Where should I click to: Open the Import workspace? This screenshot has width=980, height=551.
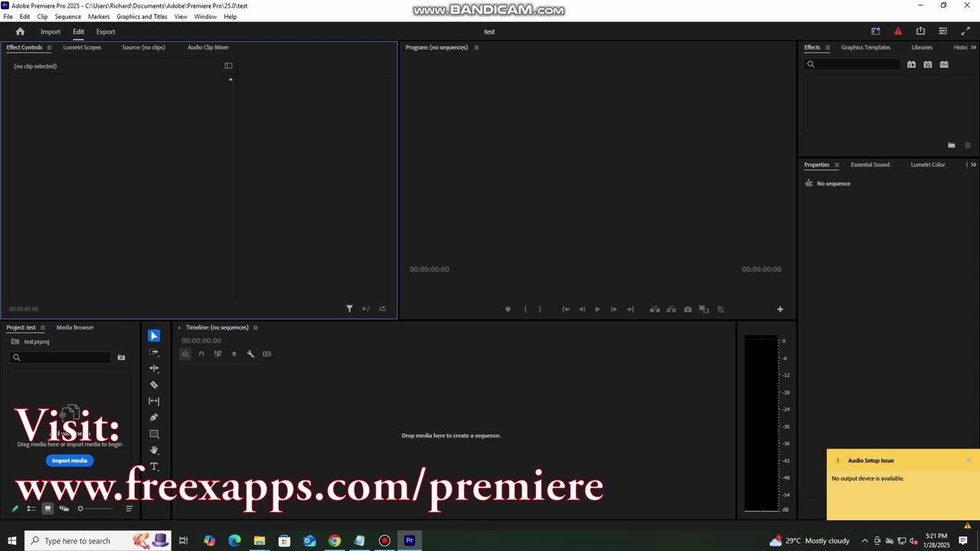[x=51, y=31]
